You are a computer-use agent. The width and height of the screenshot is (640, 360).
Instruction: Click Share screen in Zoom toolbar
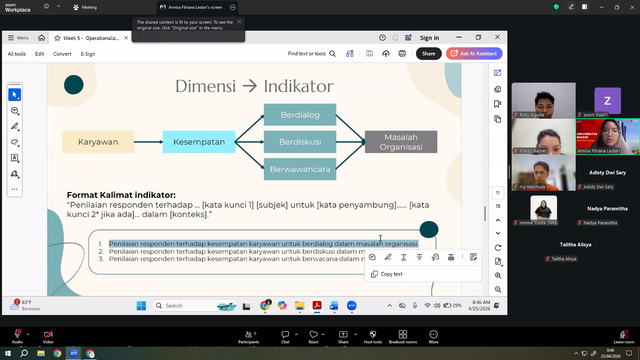click(x=343, y=337)
